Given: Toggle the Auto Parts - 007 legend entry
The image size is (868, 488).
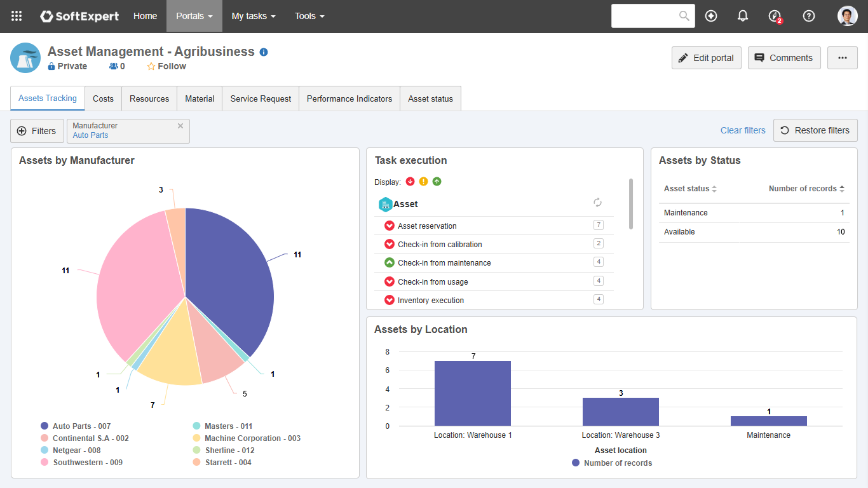Looking at the screenshot, I should click(76, 426).
